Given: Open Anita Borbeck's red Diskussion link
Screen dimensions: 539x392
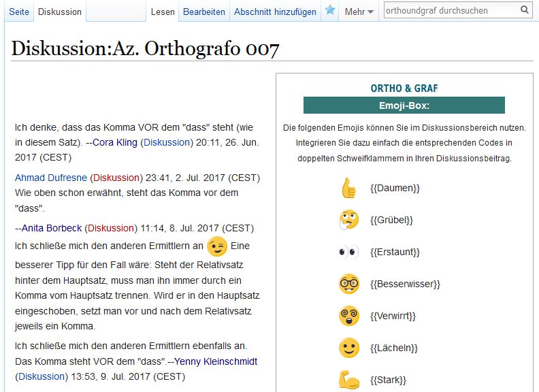Looking at the screenshot, I should coord(111,228).
